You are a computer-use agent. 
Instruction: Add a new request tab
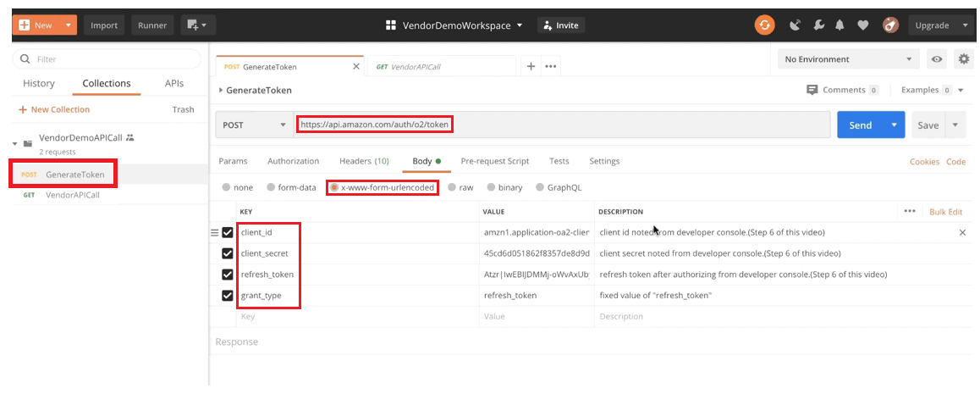(x=531, y=66)
